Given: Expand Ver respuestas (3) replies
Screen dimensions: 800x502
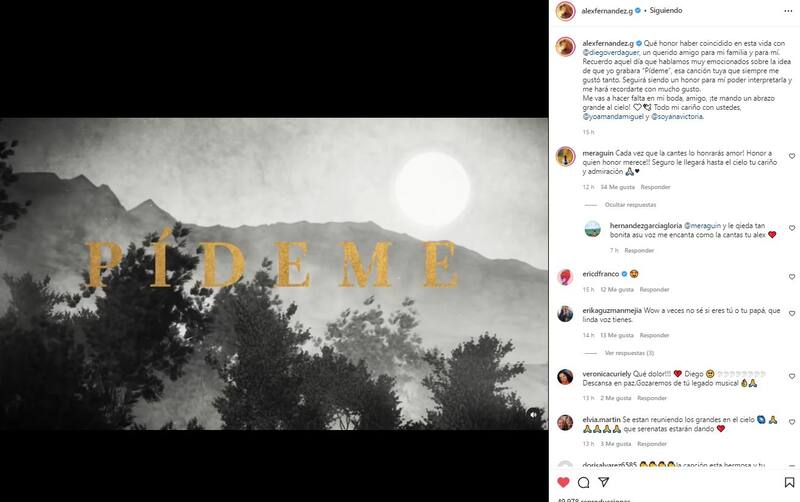Looking at the screenshot, I should click(x=629, y=353).
